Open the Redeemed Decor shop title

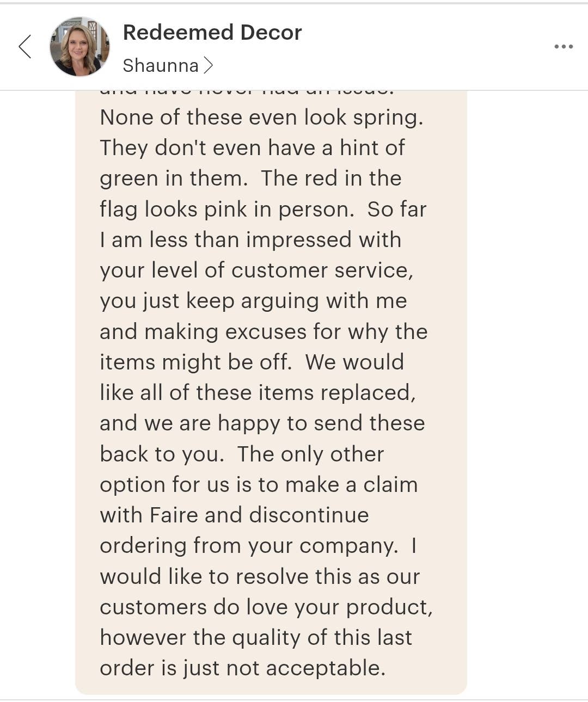[212, 33]
